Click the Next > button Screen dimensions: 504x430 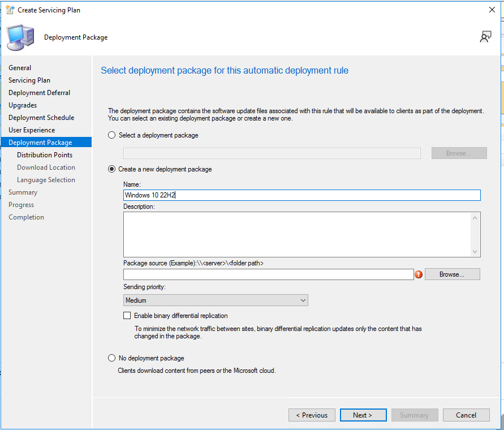pos(363,415)
